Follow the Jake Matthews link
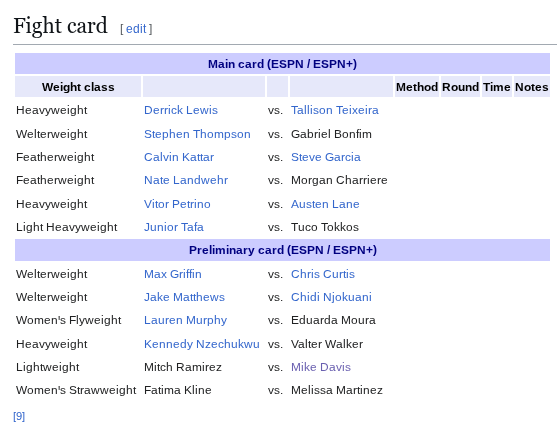Screen dimensions: 557x423 (184, 297)
